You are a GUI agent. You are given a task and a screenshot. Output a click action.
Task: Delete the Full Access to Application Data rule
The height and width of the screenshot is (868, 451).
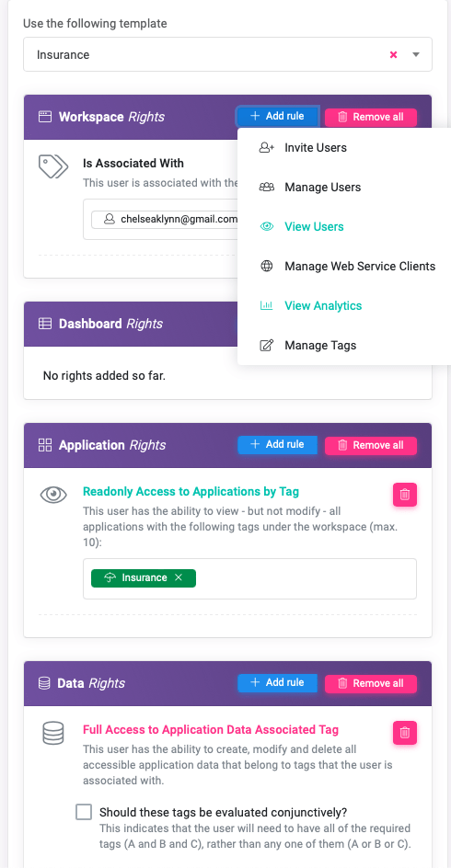click(x=405, y=733)
